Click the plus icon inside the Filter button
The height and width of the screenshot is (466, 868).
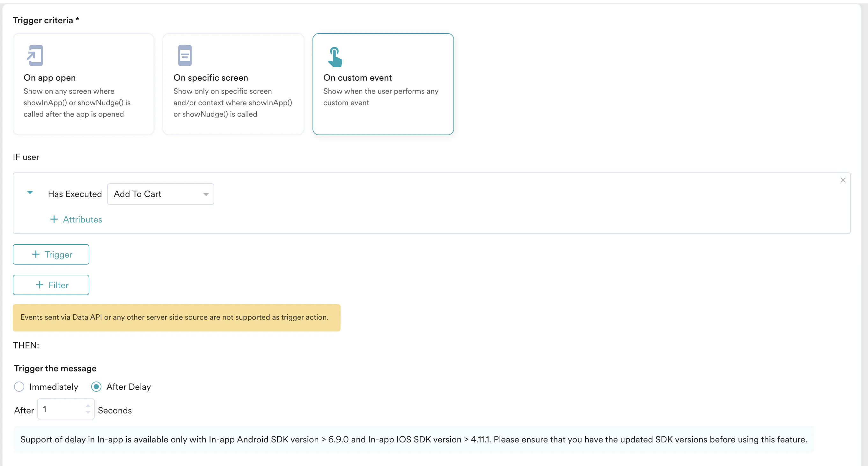coord(40,285)
